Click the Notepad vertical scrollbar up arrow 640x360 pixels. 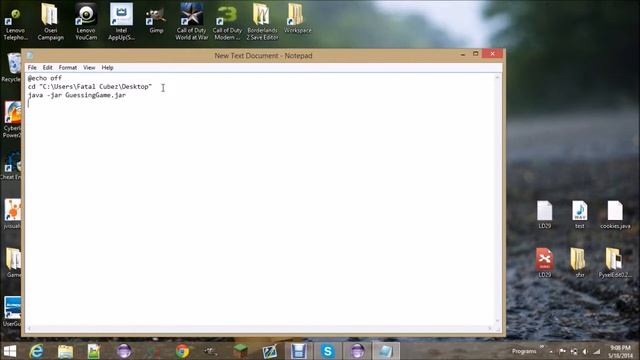coord(497,78)
